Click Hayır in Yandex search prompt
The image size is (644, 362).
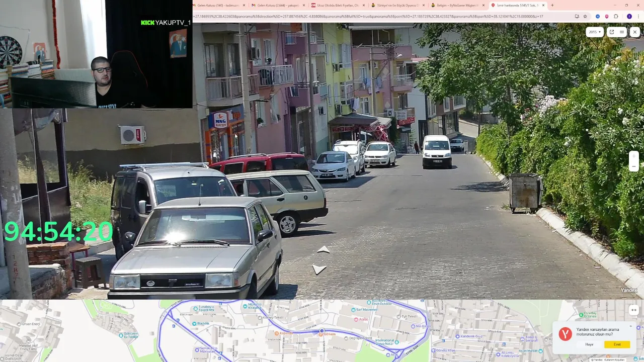coord(589,344)
